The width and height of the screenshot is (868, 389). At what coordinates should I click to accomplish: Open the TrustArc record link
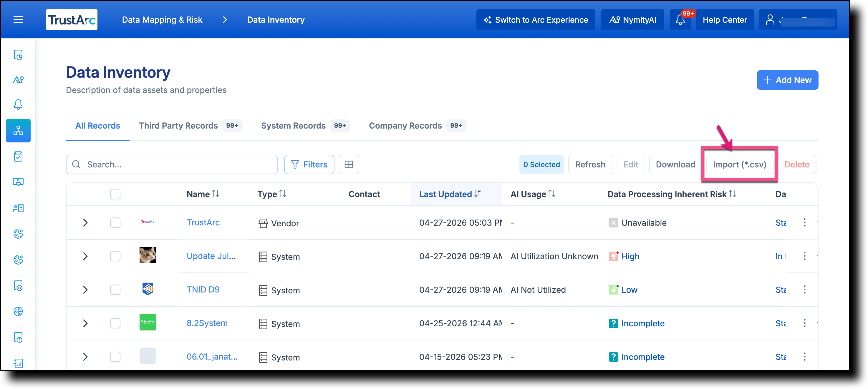point(203,223)
